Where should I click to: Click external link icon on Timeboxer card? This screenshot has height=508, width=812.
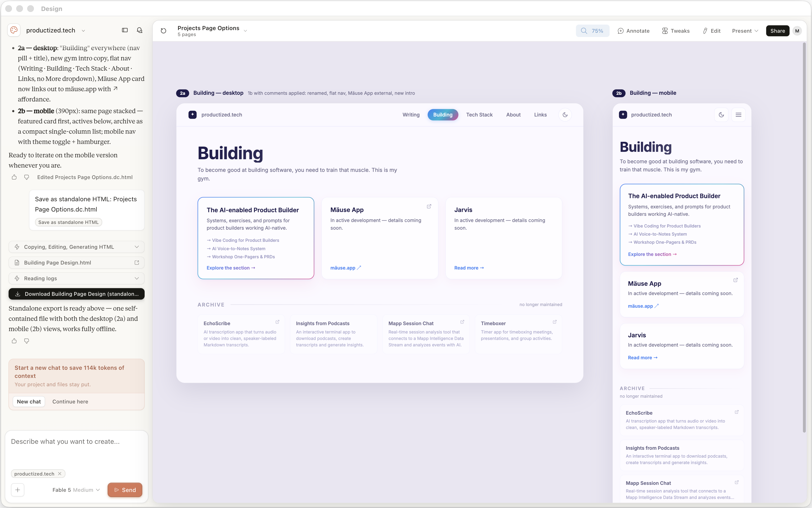(554, 322)
